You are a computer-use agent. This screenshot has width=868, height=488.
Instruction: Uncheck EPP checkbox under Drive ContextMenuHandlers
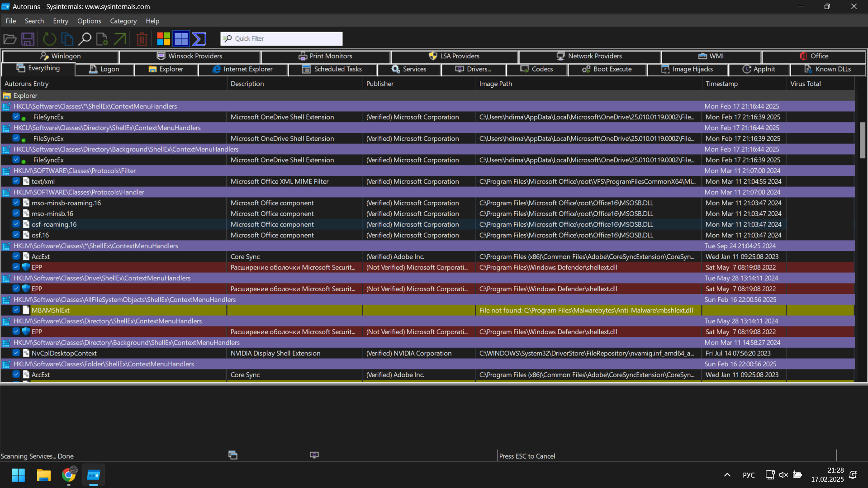(16, 289)
